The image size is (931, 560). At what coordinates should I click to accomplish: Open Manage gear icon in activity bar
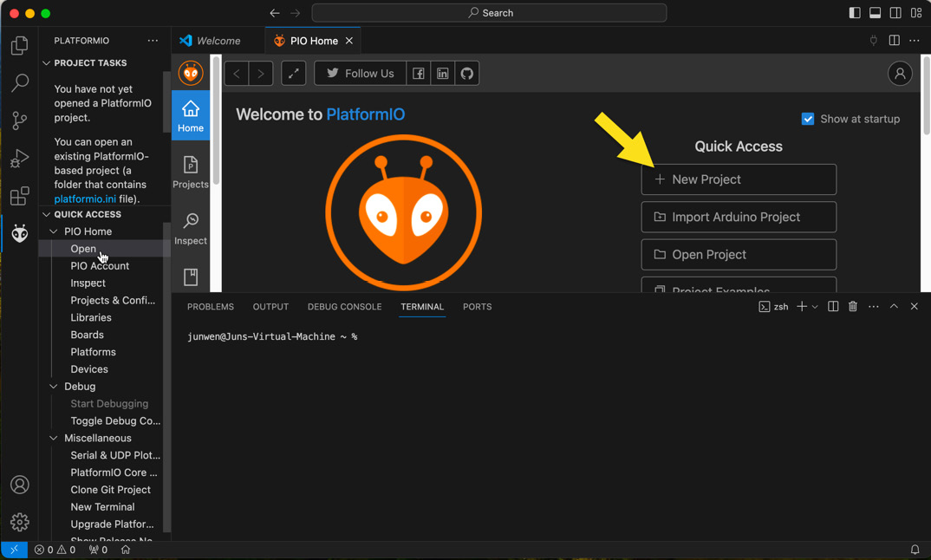coord(20,522)
